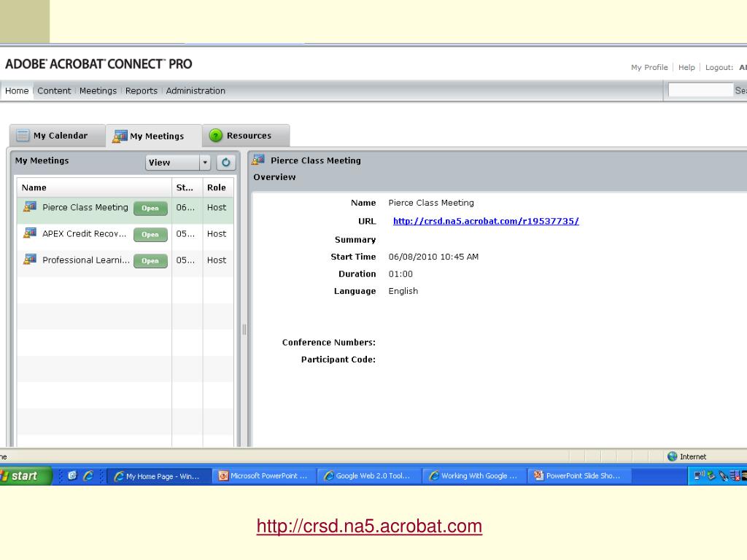Image resolution: width=747 pixels, height=560 pixels.
Task: Click the 01:00 duration value
Action: pos(400,274)
